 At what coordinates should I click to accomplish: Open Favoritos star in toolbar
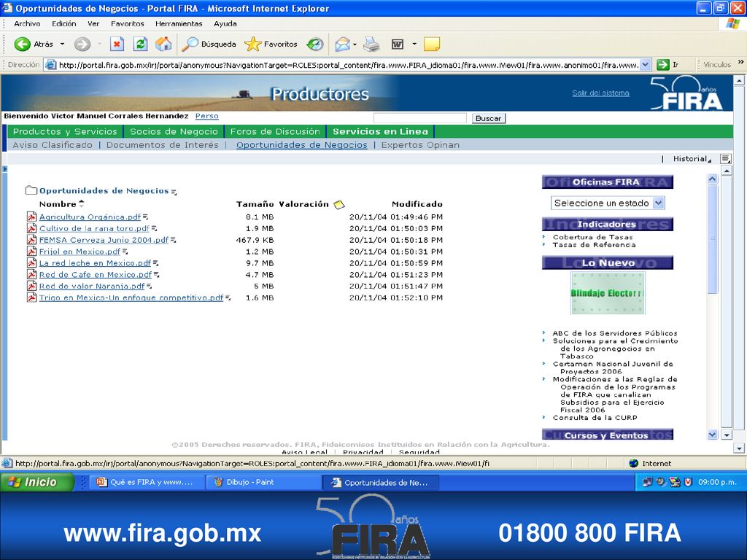[252, 44]
